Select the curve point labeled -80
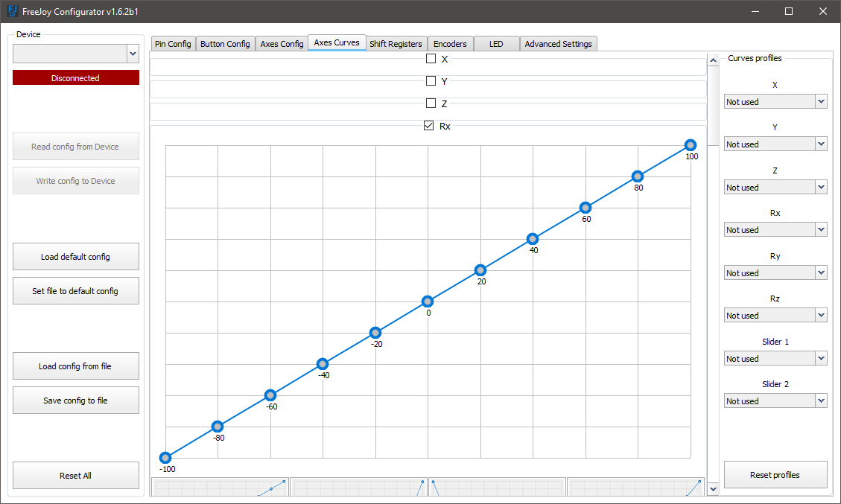This screenshot has width=841, height=504. coord(218,427)
